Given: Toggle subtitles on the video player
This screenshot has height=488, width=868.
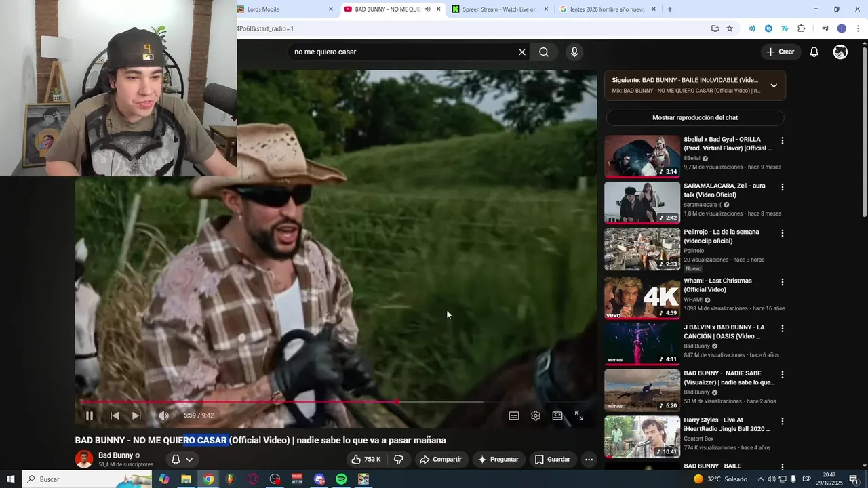Looking at the screenshot, I should click(514, 415).
